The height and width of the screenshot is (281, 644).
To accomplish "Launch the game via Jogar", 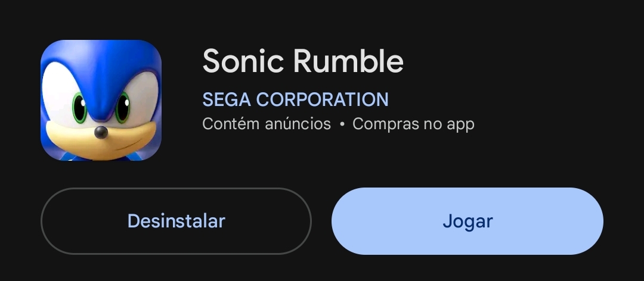I will (467, 221).
